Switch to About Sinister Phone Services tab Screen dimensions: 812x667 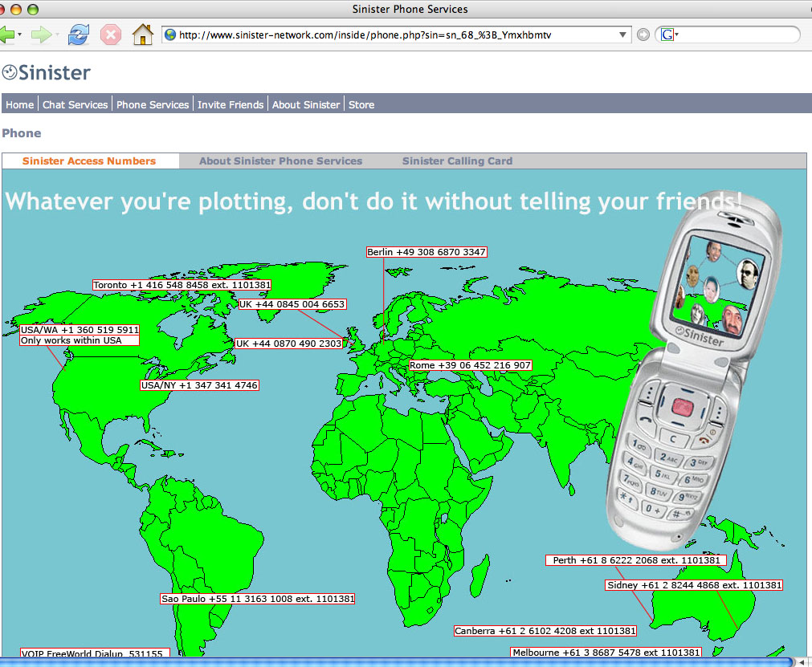(x=280, y=161)
